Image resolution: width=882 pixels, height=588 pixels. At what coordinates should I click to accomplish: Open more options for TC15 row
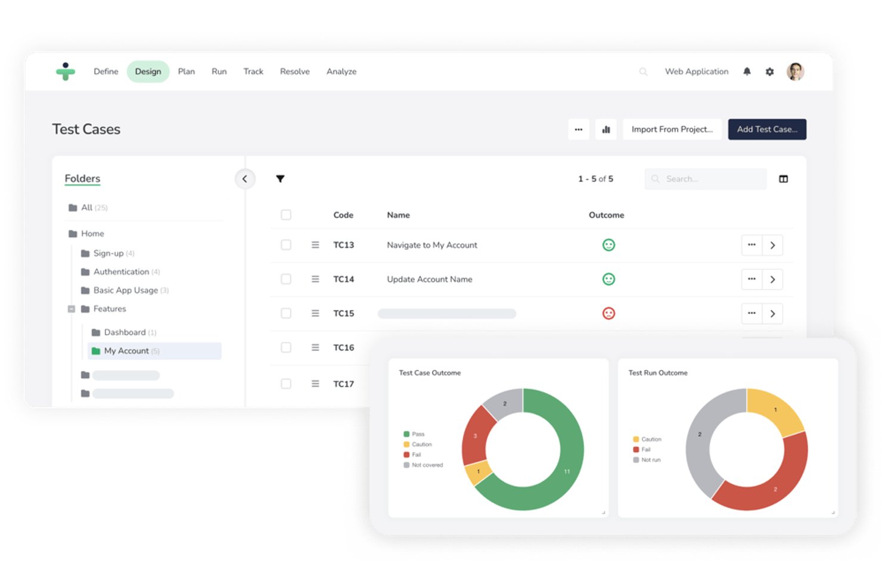tap(751, 313)
